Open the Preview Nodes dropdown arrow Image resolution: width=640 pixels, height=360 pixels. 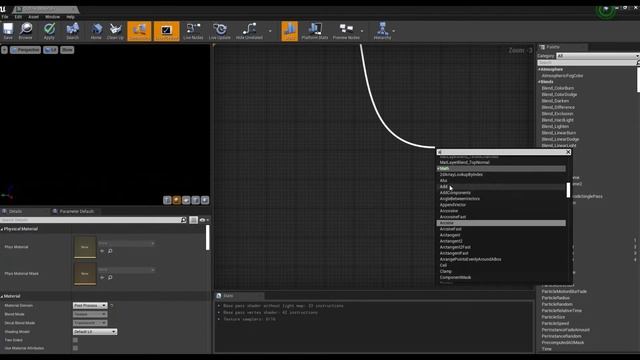(x=362, y=31)
